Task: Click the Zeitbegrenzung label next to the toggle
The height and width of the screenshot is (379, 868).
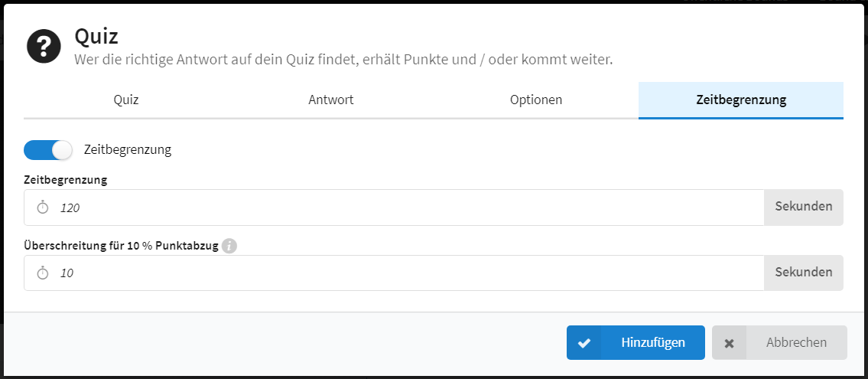Action: click(128, 149)
